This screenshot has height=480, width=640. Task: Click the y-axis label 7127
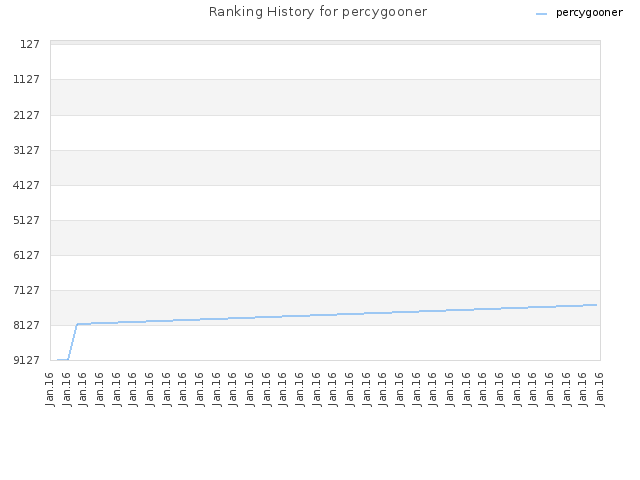point(27,290)
